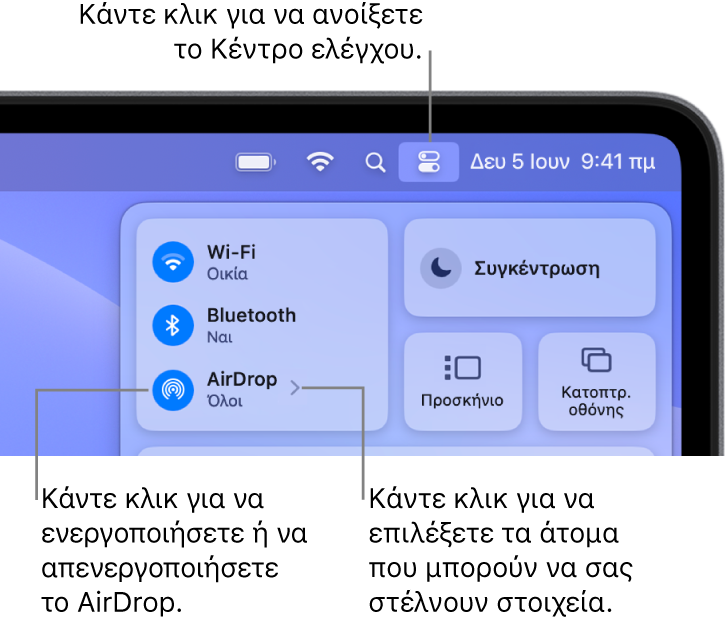Open the Wi-Fi status menu bar icon
Viewport: 726px width, 625px height.
[320, 162]
